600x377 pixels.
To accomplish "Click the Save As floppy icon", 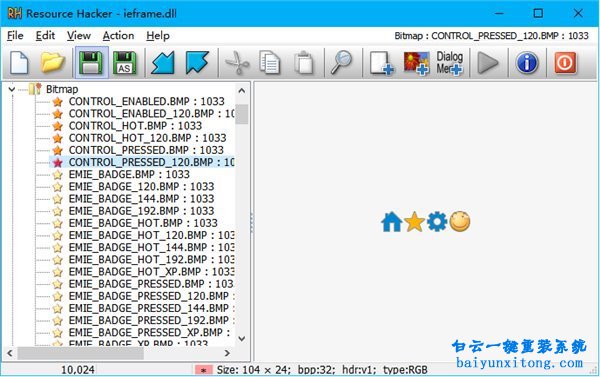I will [125, 63].
